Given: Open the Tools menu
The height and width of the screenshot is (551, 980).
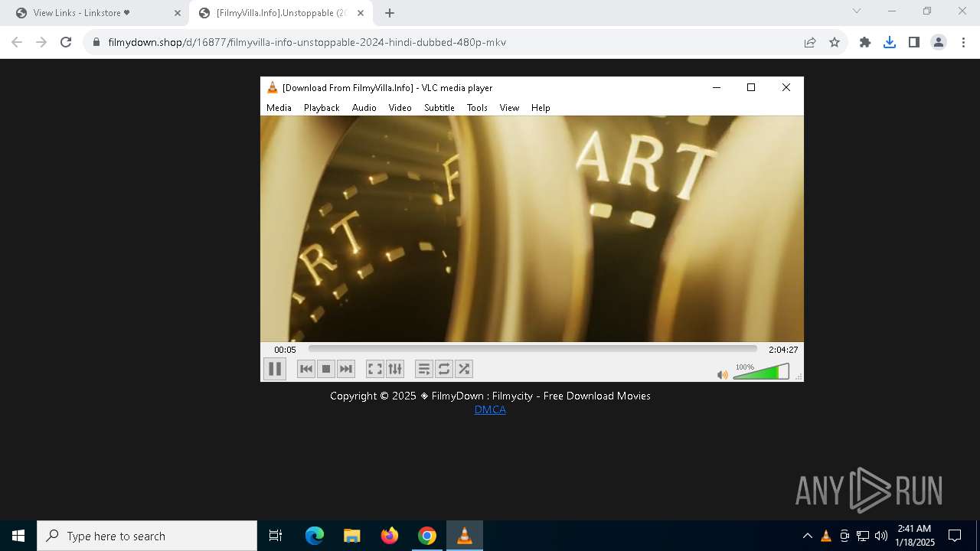Looking at the screenshot, I should click(477, 108).
